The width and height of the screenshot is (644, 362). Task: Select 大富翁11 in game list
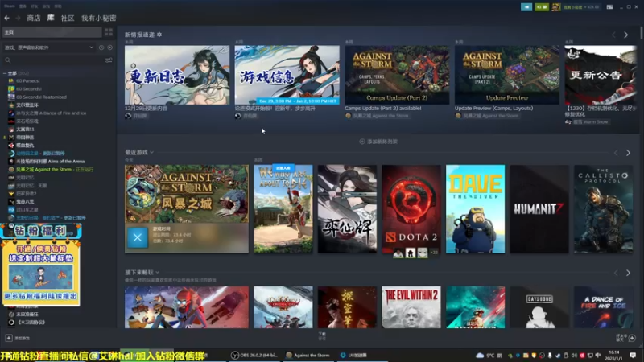click(x=25, y=129)
